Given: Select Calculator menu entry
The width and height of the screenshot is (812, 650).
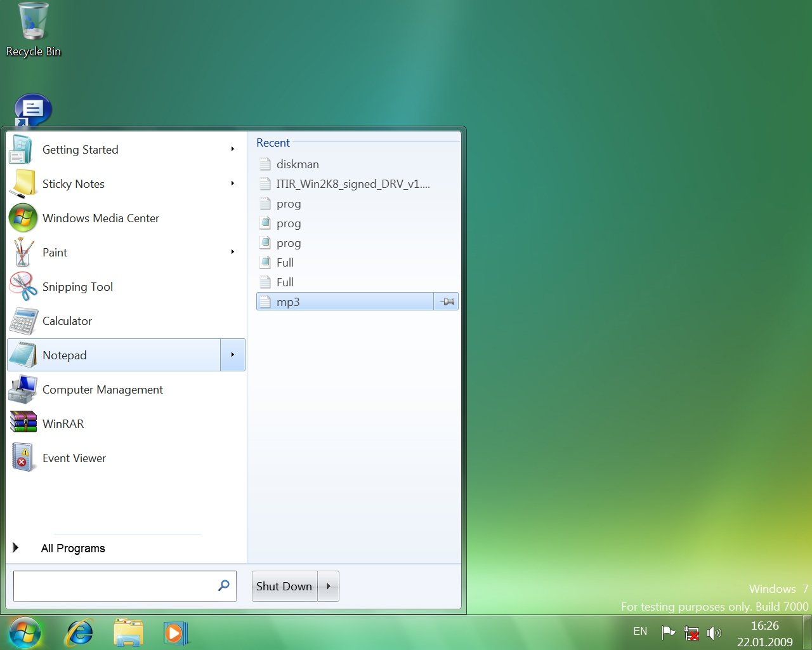Looking at the screenshot, I should pyautogui.click(x=126, y=321).
